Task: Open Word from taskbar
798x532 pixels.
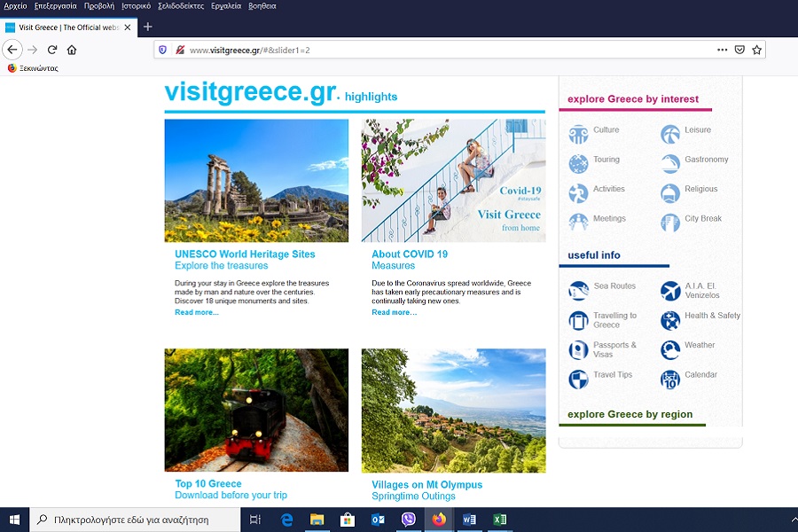Action: pyautogui.click(x=469, y=520)
